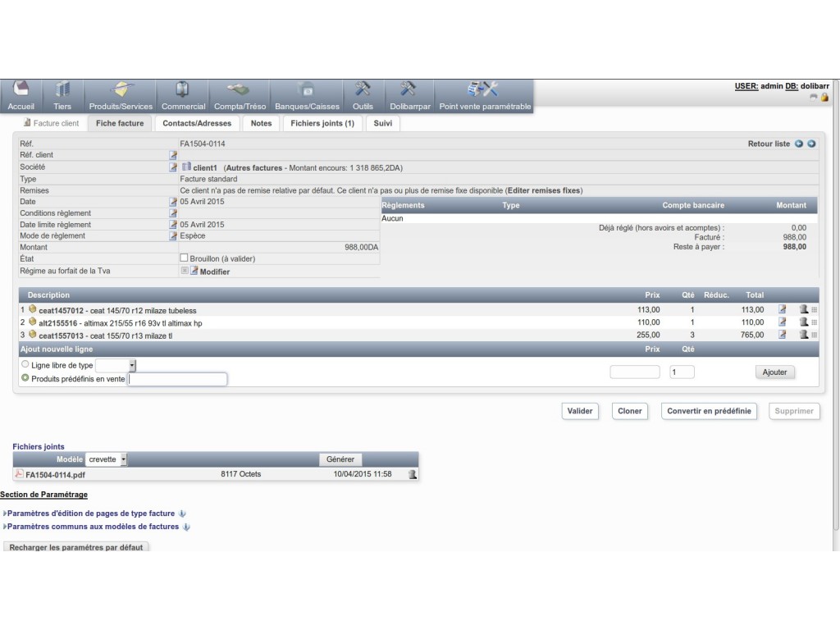Open the Outils menu

click(x=363, y=97)
